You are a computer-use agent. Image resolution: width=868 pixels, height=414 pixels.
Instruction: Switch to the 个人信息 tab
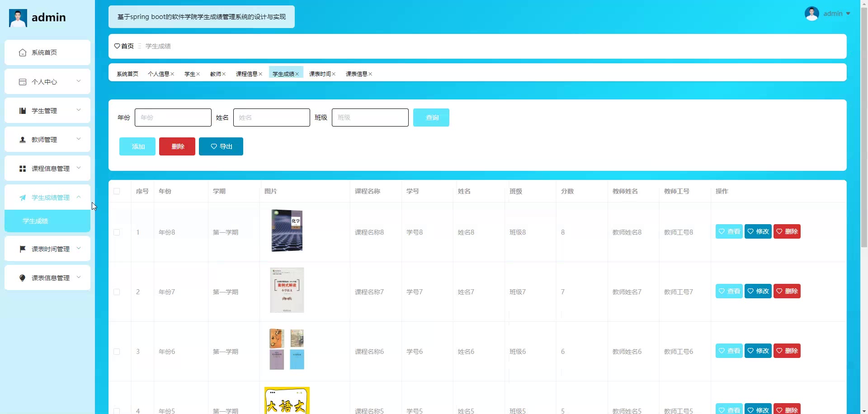(158, 74)
